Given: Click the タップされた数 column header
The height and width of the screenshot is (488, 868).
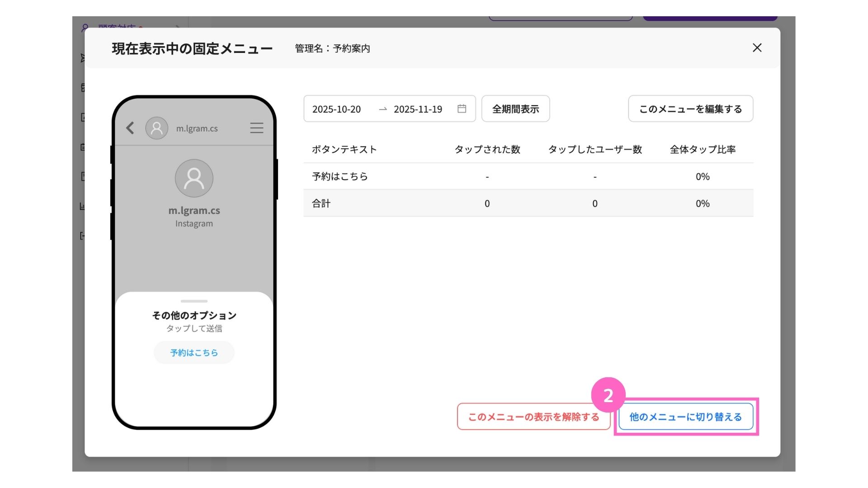Looking at the screenshot, I should [x=487, y=150].
